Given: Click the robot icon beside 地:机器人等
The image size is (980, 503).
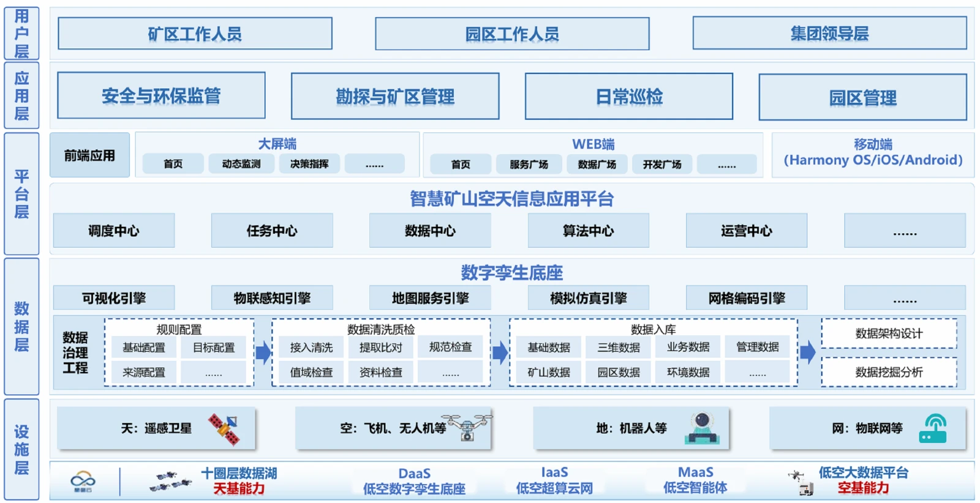Looking at the screenshot, I should pyautogui.click(x=702, y=428).
